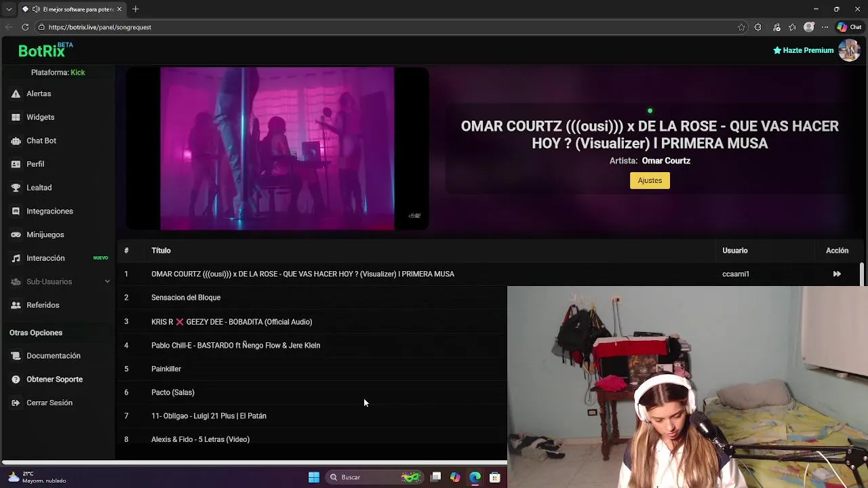
Task: Switch to the BotRix browser tab
Action: click(x=71, y=9)
